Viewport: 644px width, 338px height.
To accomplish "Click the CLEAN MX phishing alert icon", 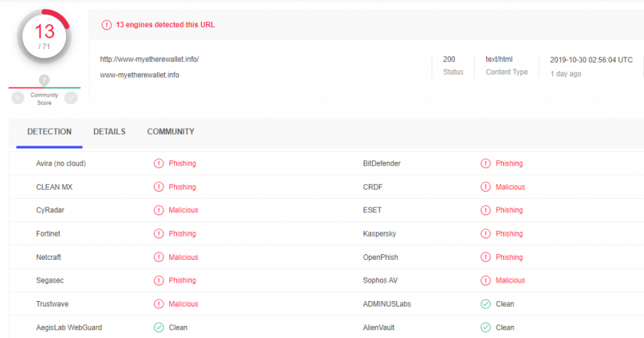I will 159,187.
